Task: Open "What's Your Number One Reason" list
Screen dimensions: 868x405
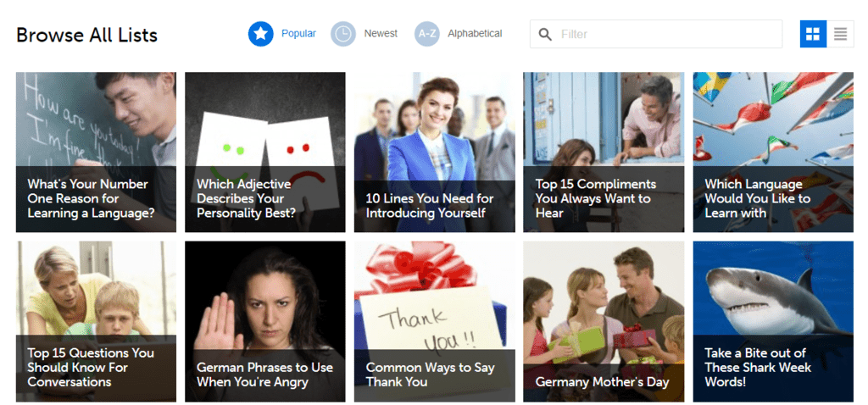Action: (x=96, y=153)
